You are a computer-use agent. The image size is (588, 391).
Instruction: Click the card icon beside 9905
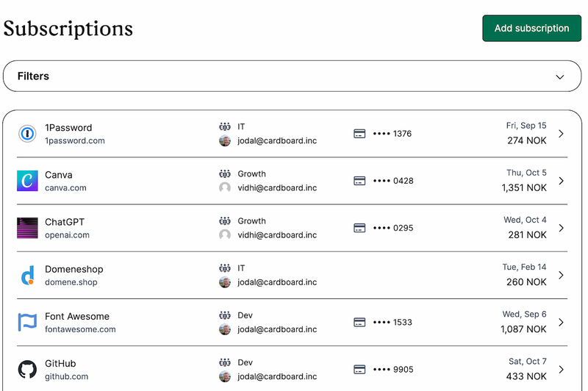click(x=360, y=369)
